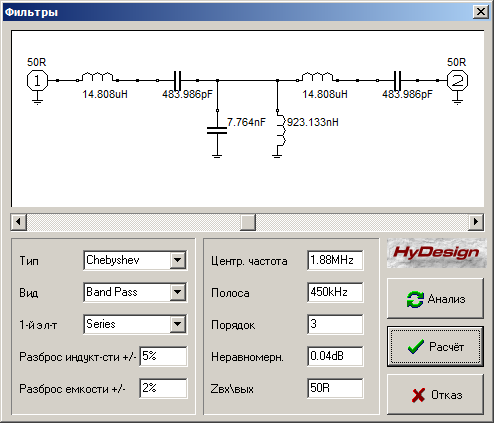
Task: Click the second 483.986pF capacitor near port 2
Action: pos(397,80)
